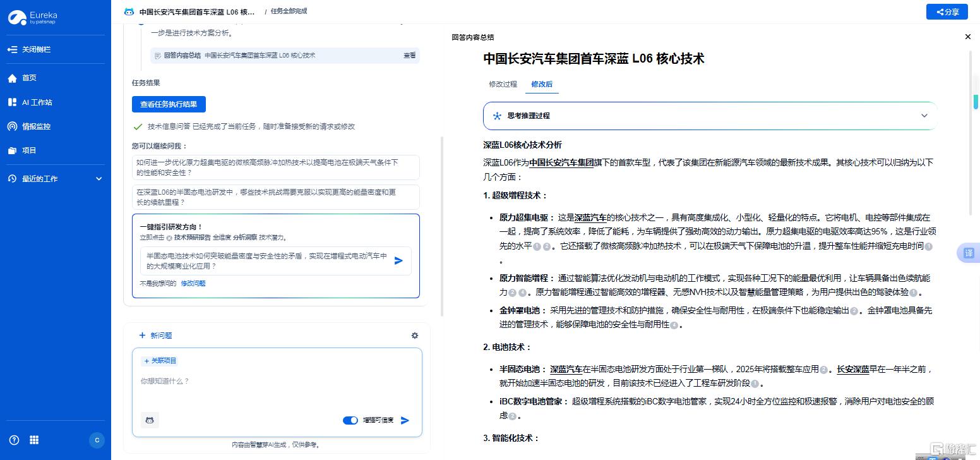The image size is (980, 460).
Task: Expand 最近的工作 chevron
Action: 99,179
